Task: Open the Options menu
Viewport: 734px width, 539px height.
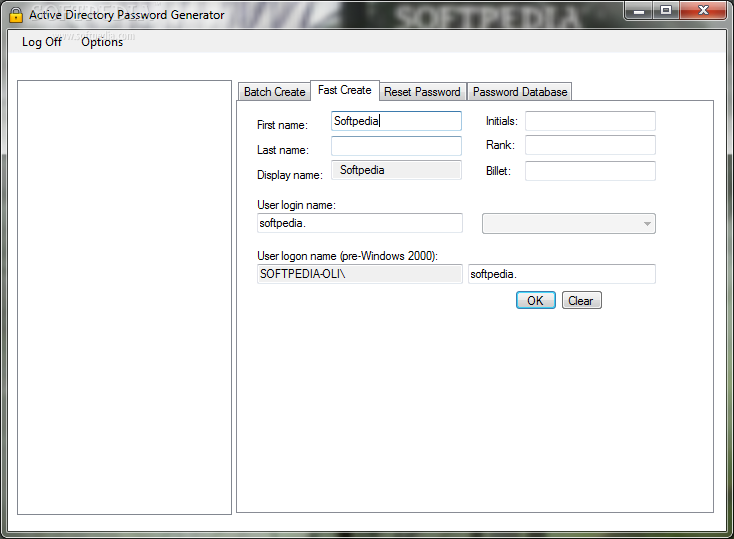Action: click(x=102, y=42)
